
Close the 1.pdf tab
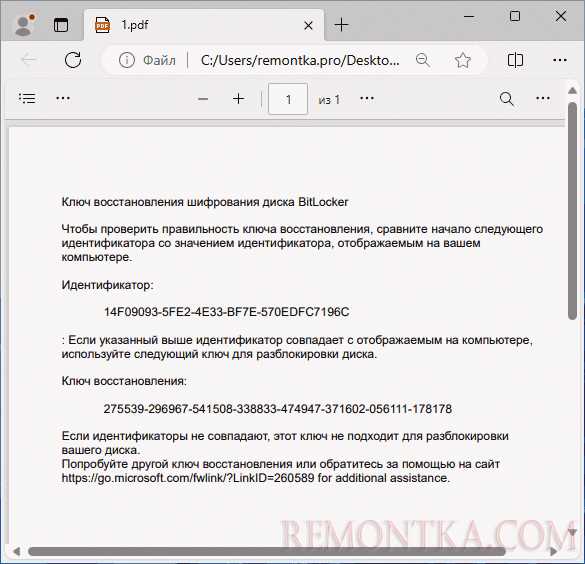pyautogui.click(x=308, y=25)
